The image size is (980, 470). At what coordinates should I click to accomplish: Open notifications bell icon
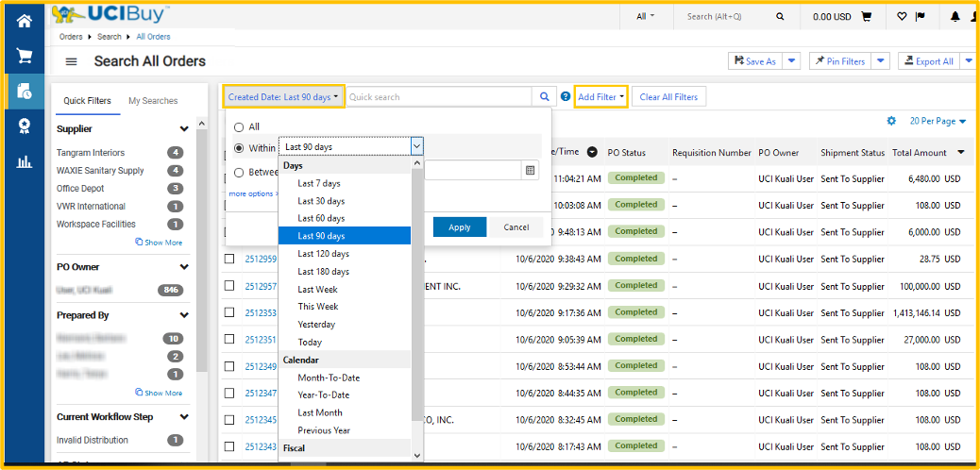pyautogui.click(x=955, y=17)
